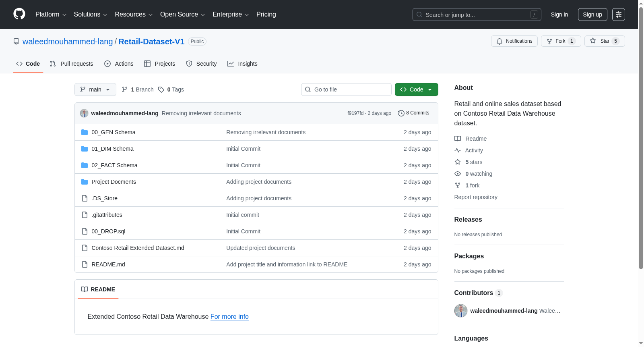Open the Pull requests tab
This screenshot has height=347, width=644.
point(71,64)
